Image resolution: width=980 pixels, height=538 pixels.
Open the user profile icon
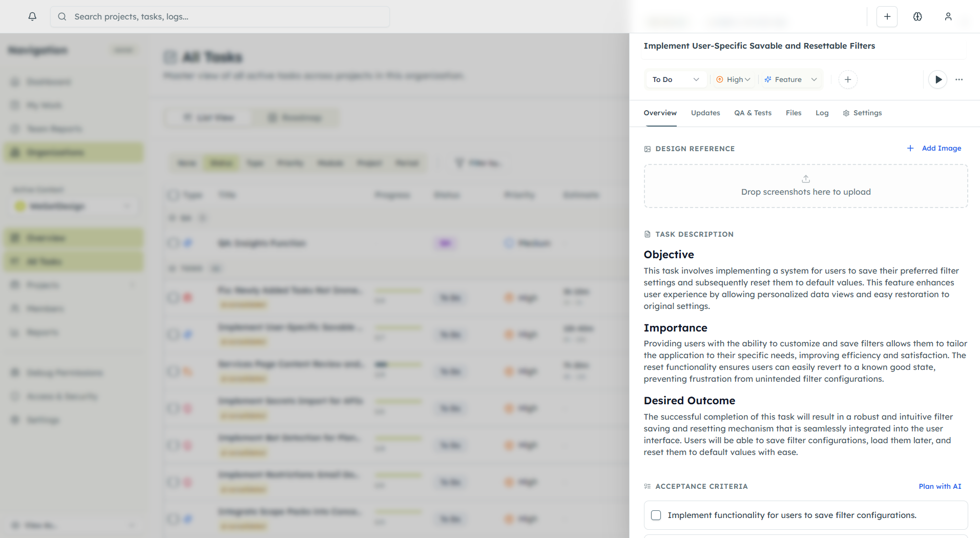pos(948,16)
